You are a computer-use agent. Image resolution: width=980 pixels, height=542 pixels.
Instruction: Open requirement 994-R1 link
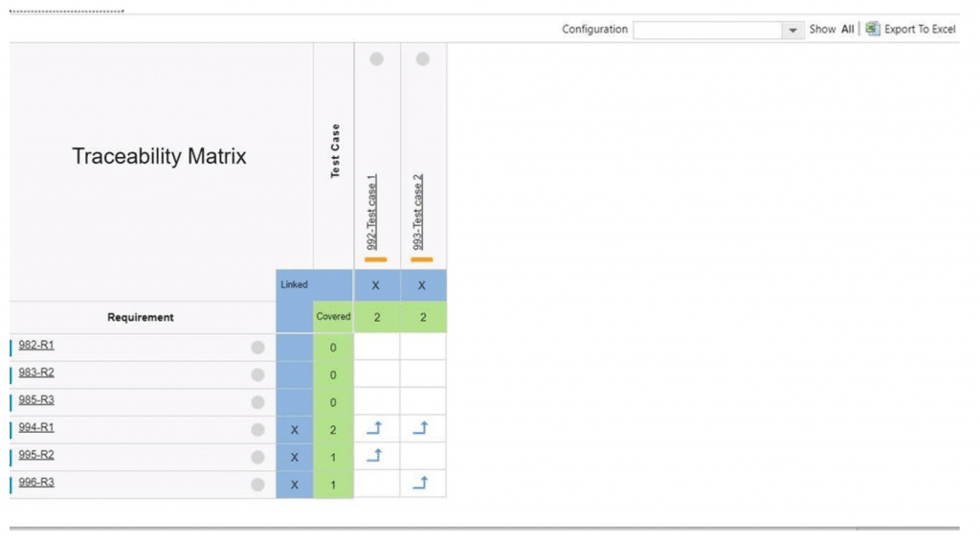tap(36, 428)
